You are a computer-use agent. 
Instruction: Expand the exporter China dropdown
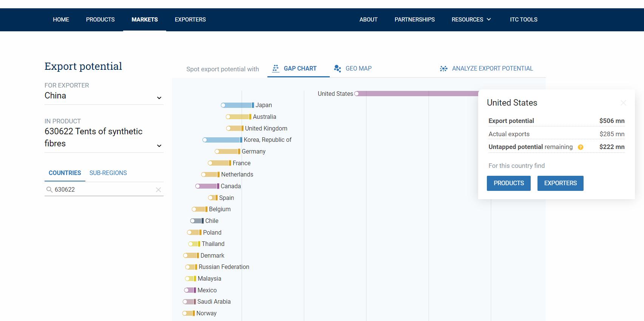click(159, 98)
